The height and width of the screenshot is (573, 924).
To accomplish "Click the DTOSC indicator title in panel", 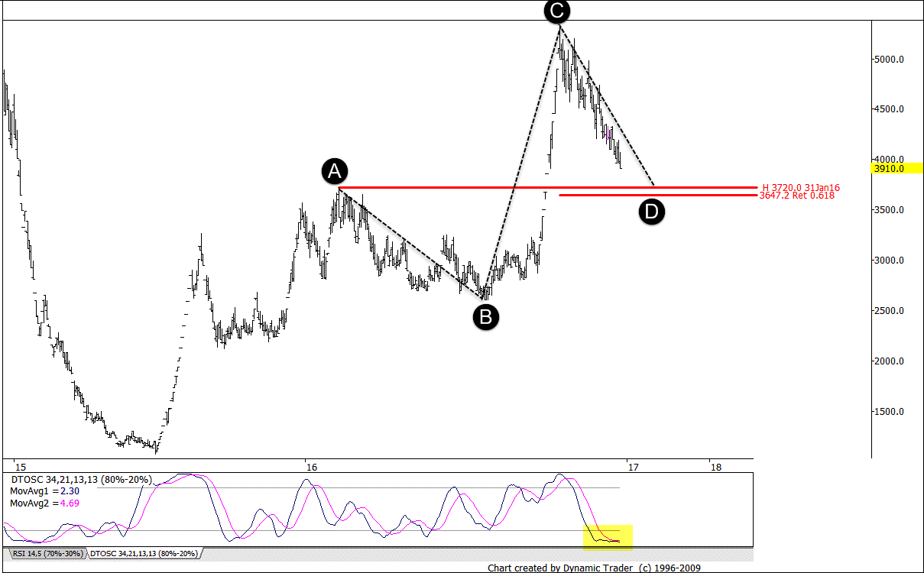I will click(x=80, y=480).
